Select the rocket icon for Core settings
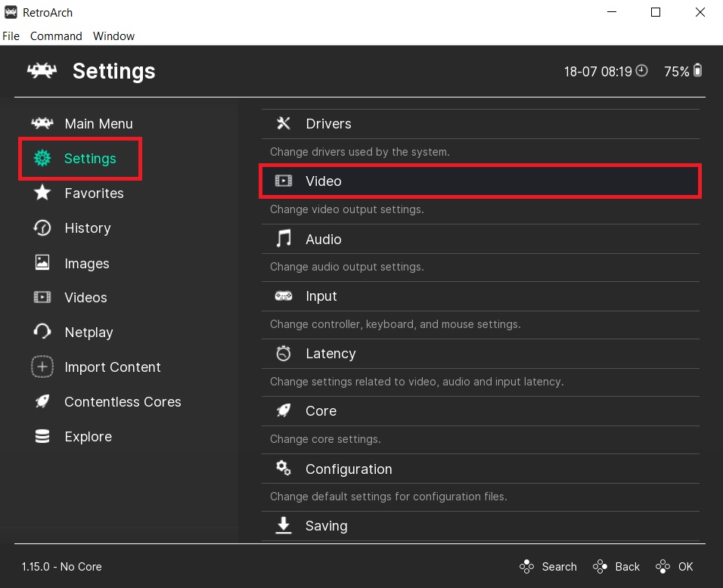The height and width of the screenshot is (588, 723). tap(283, 410)
